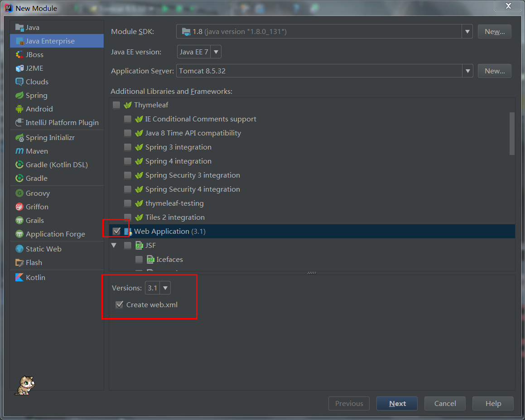Click the Spring Initializr icon

pyautogui.click(x=19, y=138)
